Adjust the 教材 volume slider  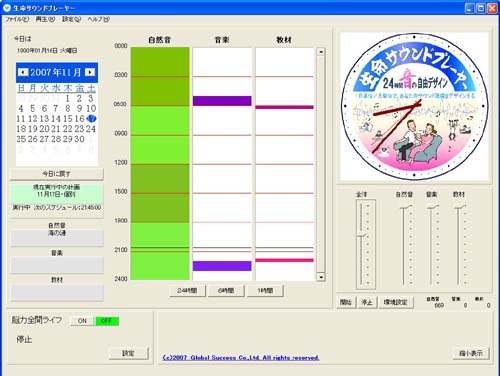click(459, 207)
